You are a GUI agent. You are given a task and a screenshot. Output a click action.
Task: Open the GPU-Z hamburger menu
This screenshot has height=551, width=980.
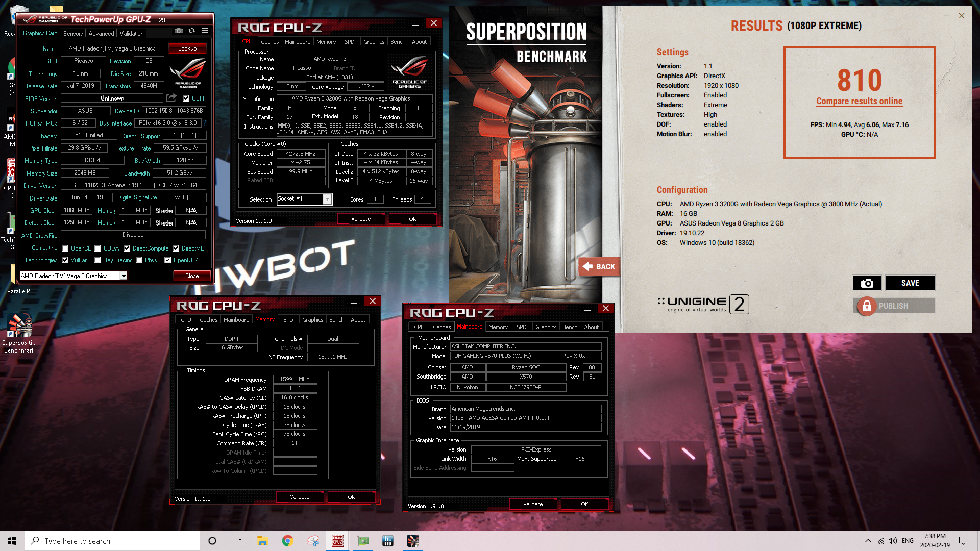pyautogui.click(x=205, y=31)
